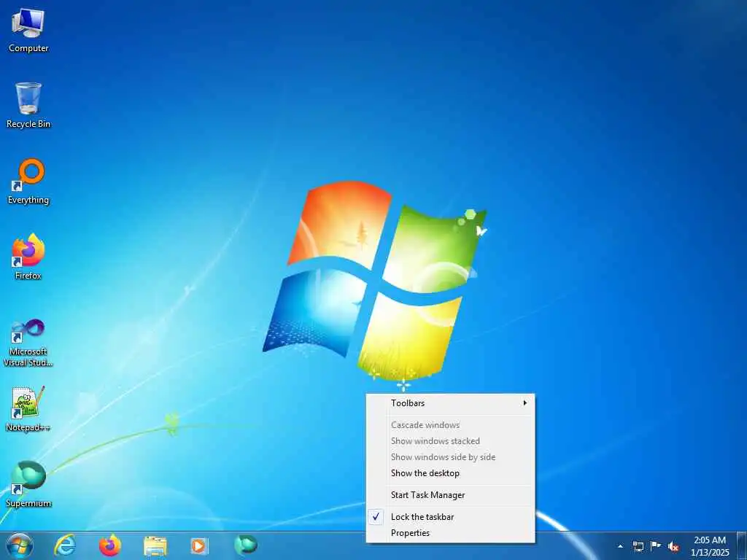Expand the Toolbars submenu
The image size is (747, 560).
coord(450,403)
